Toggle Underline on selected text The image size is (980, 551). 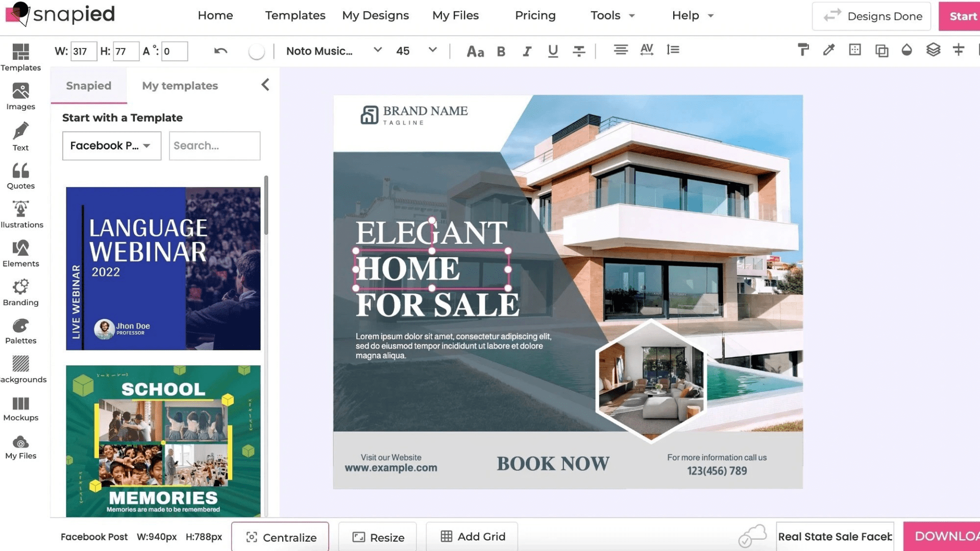[553, 51]
